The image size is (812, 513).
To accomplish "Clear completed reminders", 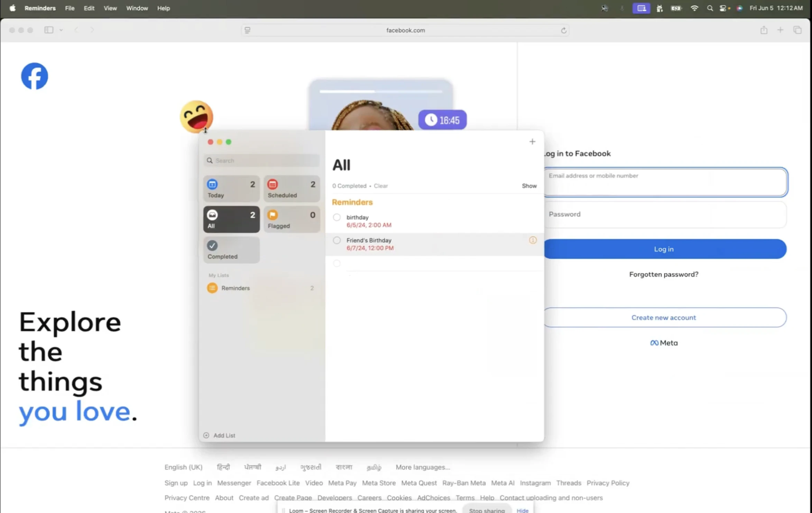I will 381,186.
